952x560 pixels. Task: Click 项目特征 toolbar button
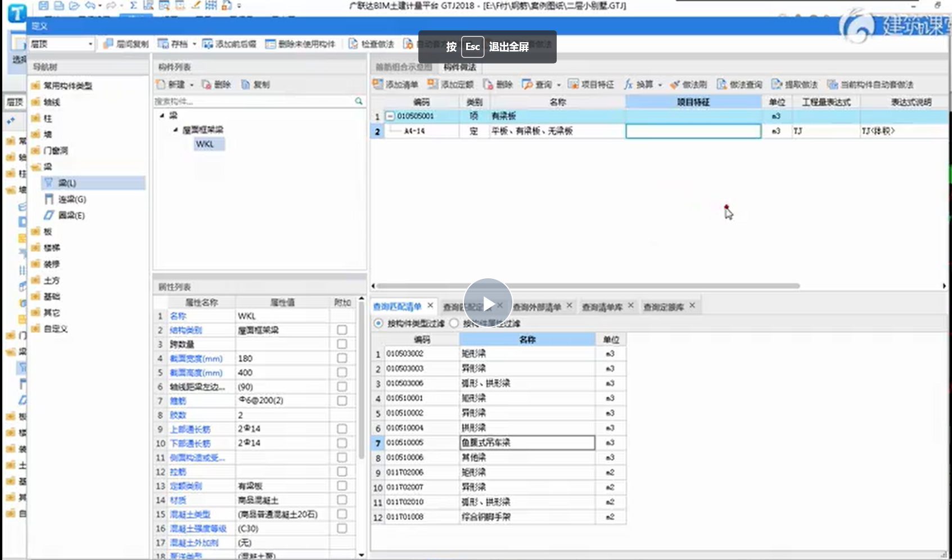[591, 84]
